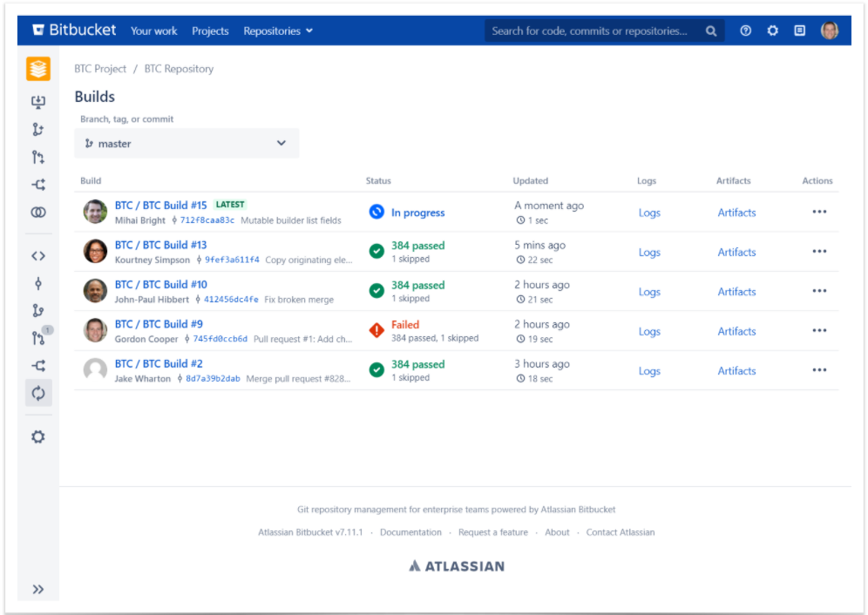Open commit 8d7a39b2dab
Screen dimensions: 868x615
pos(213,379)
